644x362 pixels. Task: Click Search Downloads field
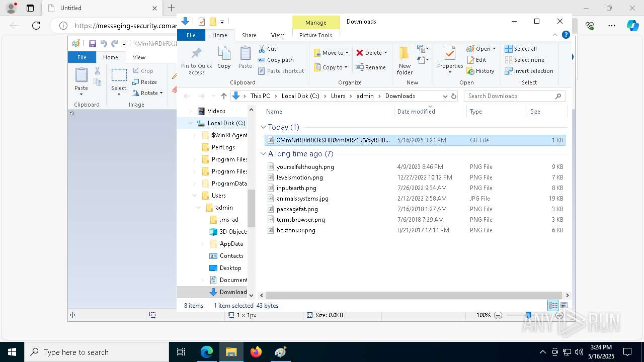coord(515,96)
